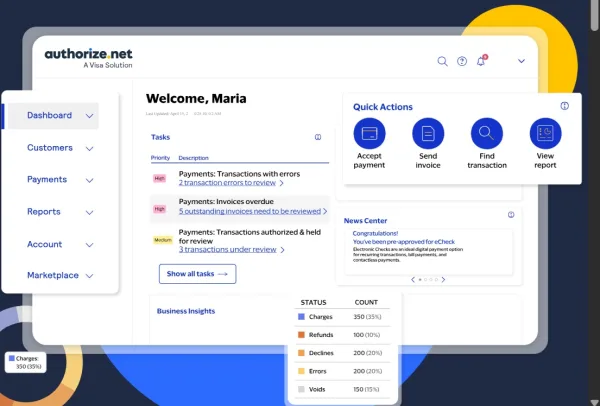The height and width of the screenshot is (406, 600).
Task: Select Payments in the sidebar
Action: pos(47,179)
